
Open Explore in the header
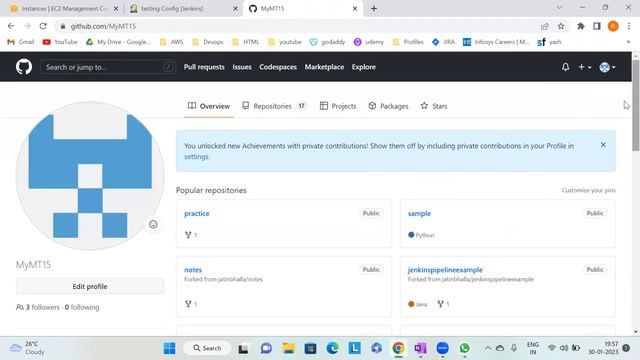pos(364,67)
